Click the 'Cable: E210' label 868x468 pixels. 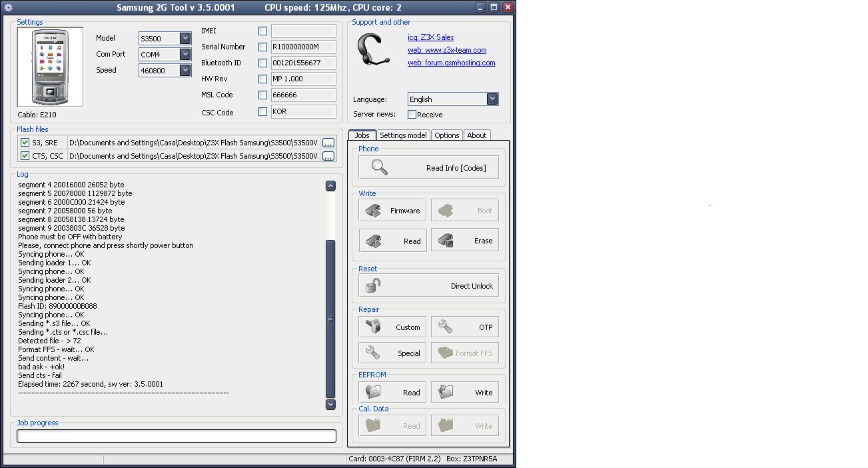click(37, 115)
